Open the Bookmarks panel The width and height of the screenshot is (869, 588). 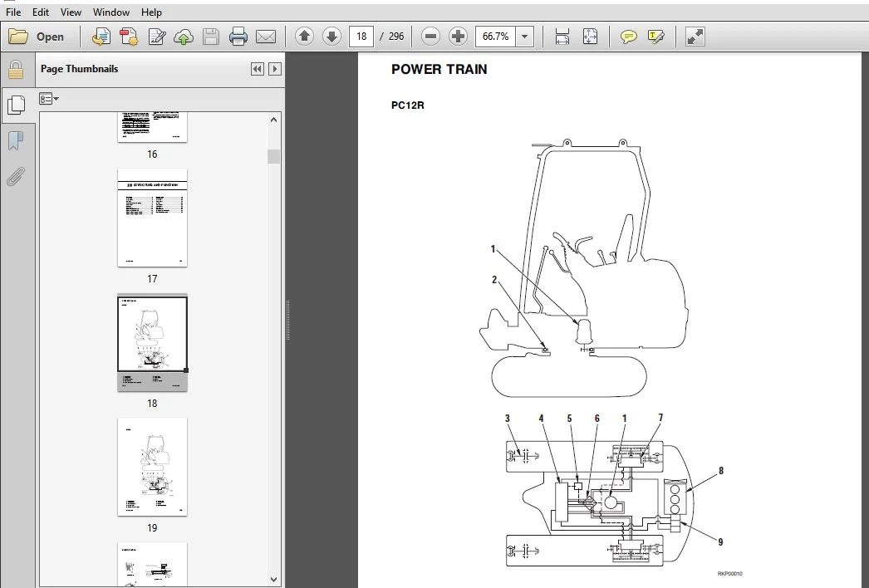(16, 140)
